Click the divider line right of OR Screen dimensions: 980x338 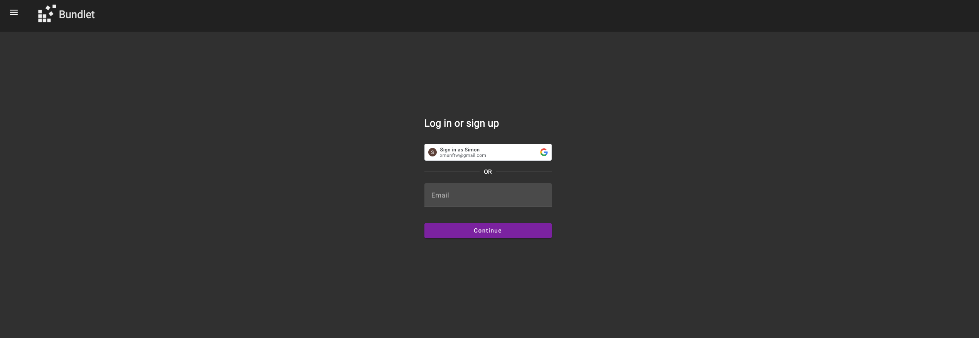(x=524, y=172)
